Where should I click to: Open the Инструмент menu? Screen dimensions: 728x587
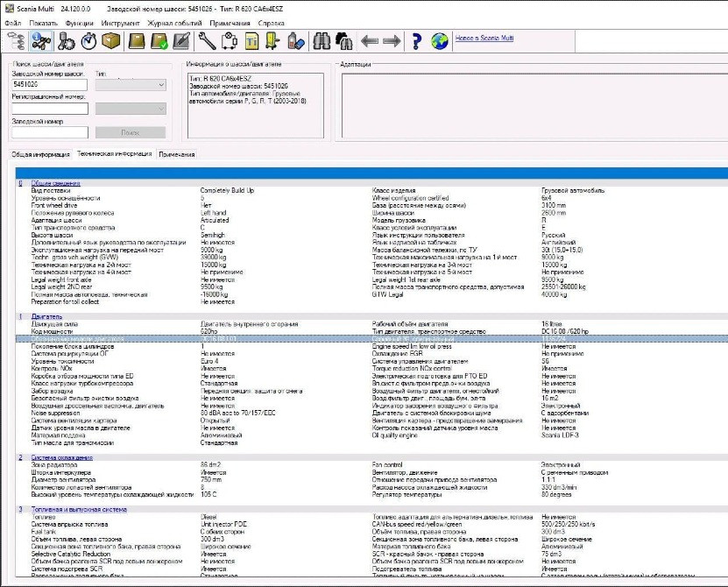click(x=120, y=23)
